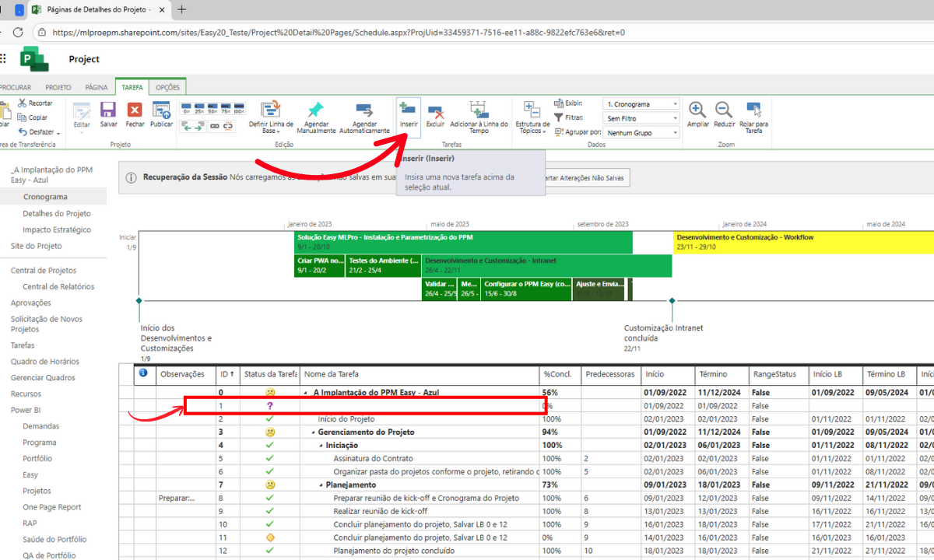Switch to the PÁGINA ribbon tab
Screen dimensions: 934x560
[97, 88]
